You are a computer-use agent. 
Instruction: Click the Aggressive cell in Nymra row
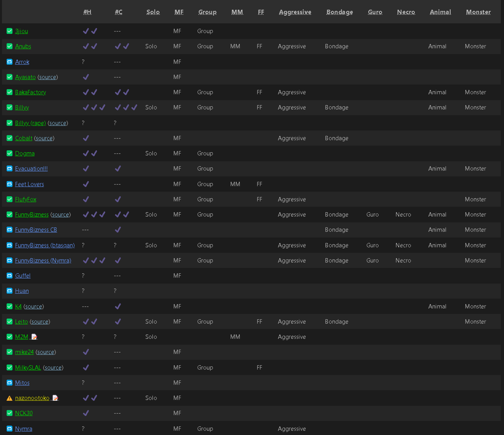(292, 429)
